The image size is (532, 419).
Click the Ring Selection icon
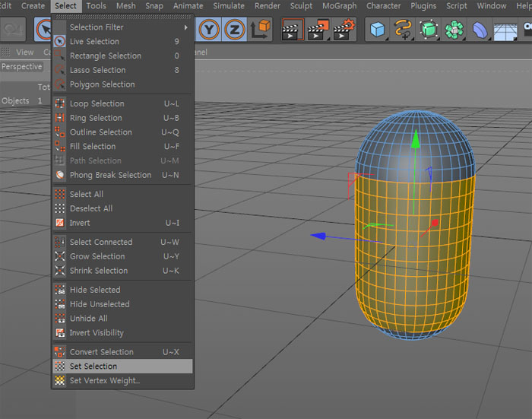pos(60,118)
